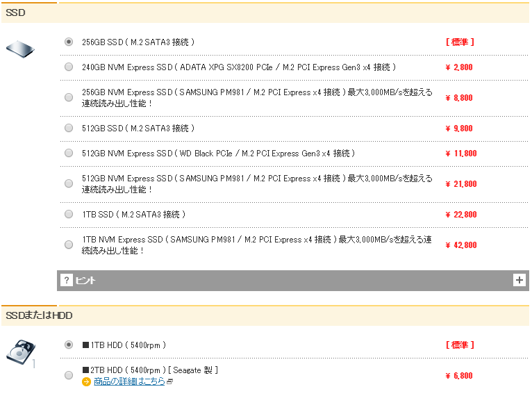Click the SSD section header

pyautogui.click(x=16, y=13)
